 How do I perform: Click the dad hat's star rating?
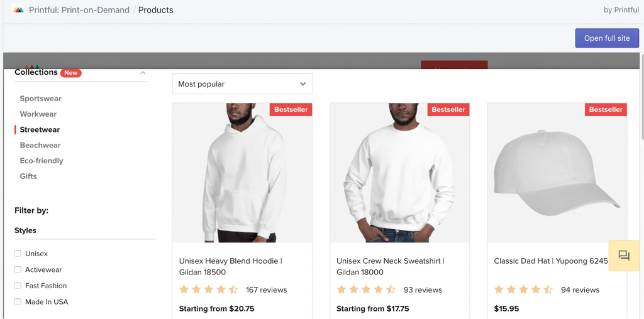coord(523,289)
